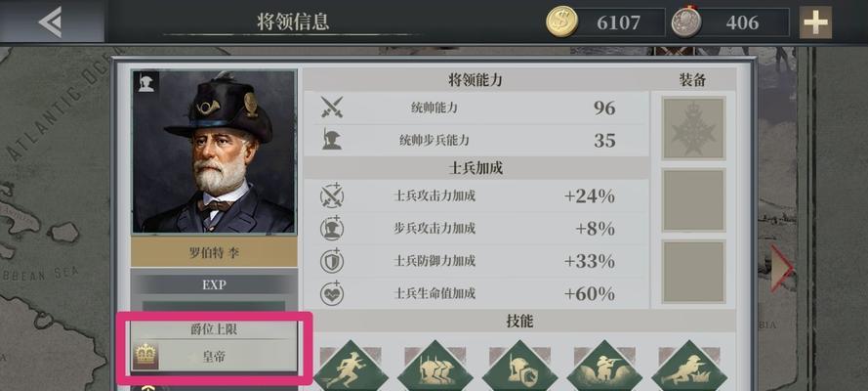This screenshot has height=391, width=868.
Task: Open the kneeling rifleman trench skill icon
Action: click(604, 368)
